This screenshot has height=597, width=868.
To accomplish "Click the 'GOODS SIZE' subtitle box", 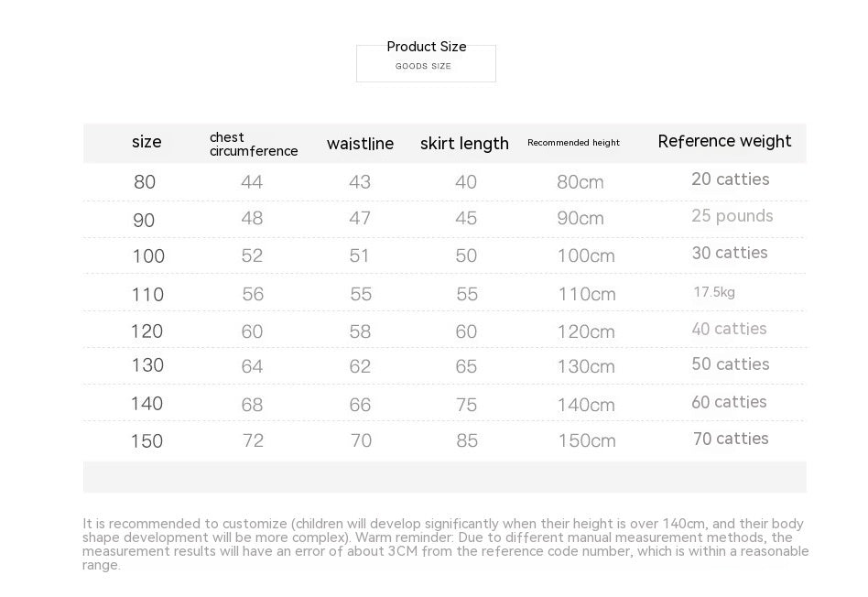I will [424, 67].
